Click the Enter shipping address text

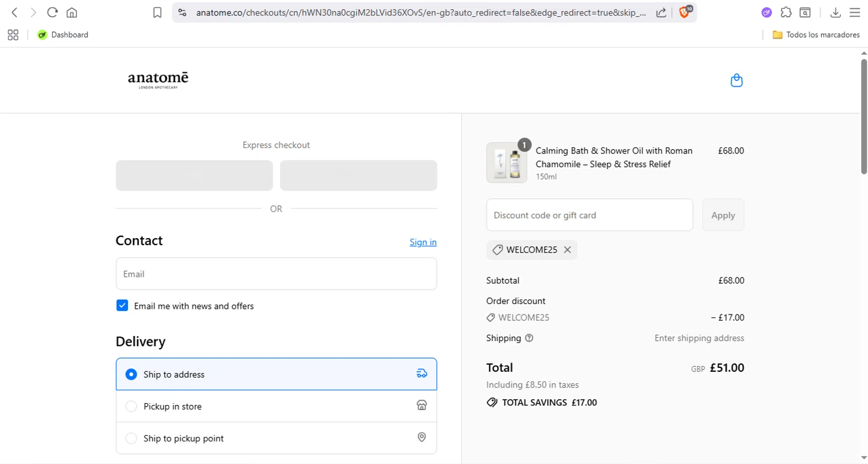pos(700,338)
